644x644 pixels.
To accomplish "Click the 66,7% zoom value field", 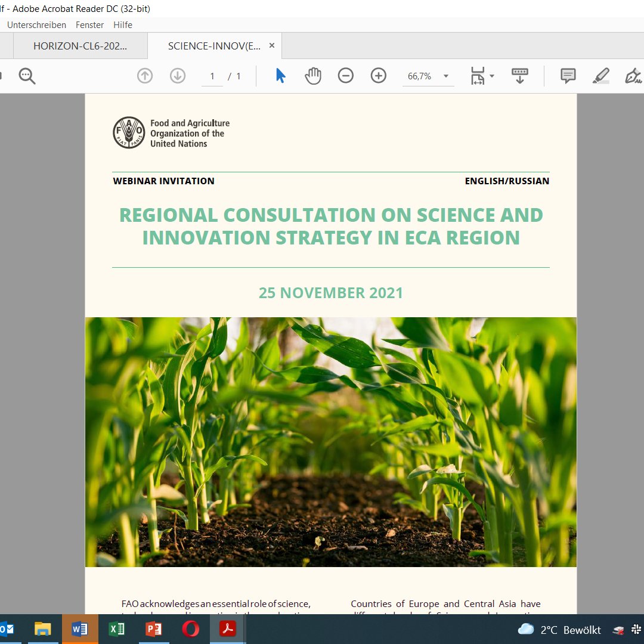I will (419, 76).
